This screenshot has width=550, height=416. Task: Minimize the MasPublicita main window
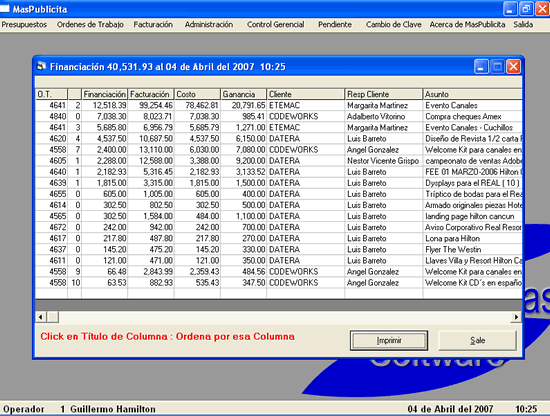pos(510,9)
